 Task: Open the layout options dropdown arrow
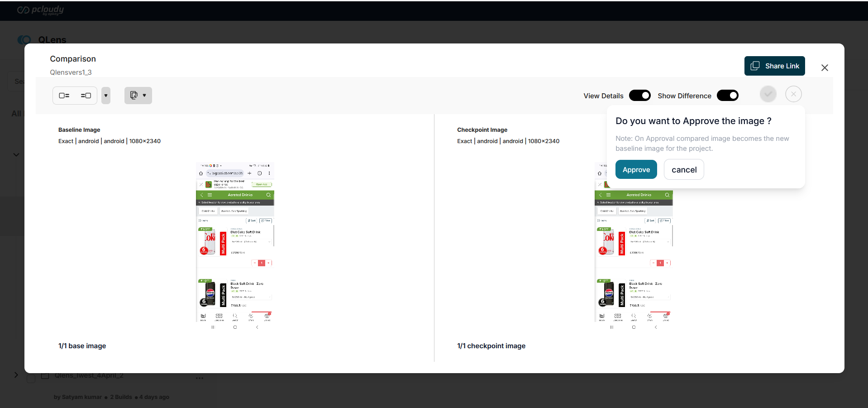(x=106, y=96)
